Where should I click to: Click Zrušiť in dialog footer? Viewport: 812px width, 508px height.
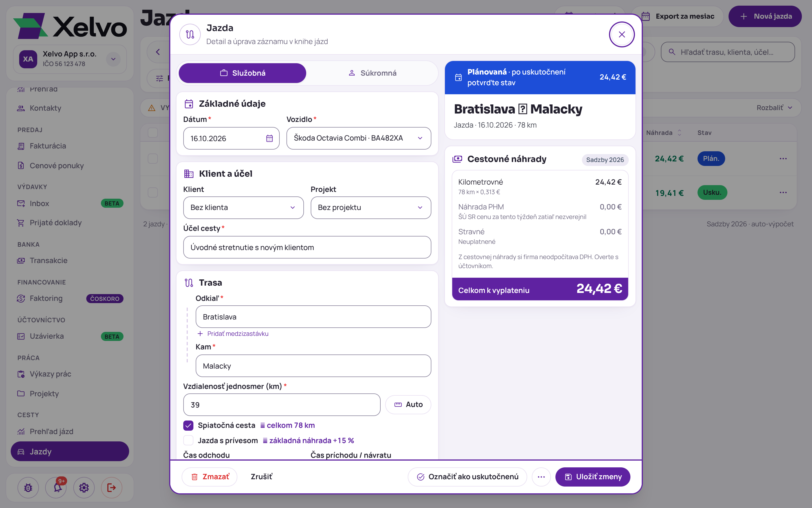pyautogui.click(x=261, y=477)
